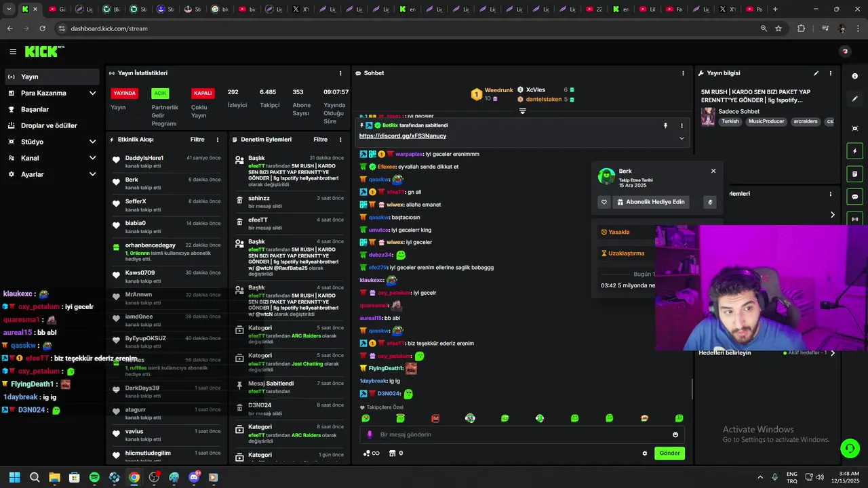Click the screen capture icon in right sidebar
Screen dimensions: 868x488
855,128
